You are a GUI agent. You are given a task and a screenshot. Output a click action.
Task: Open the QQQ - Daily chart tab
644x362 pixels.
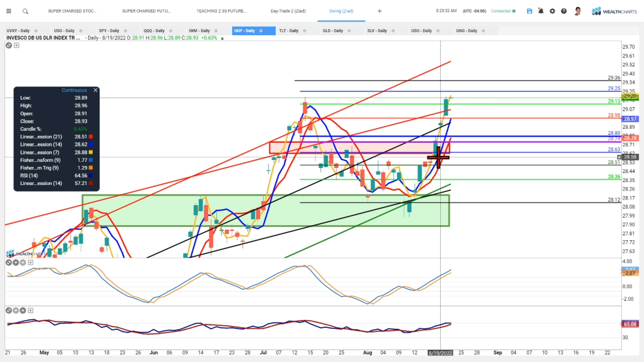point(154,31)
